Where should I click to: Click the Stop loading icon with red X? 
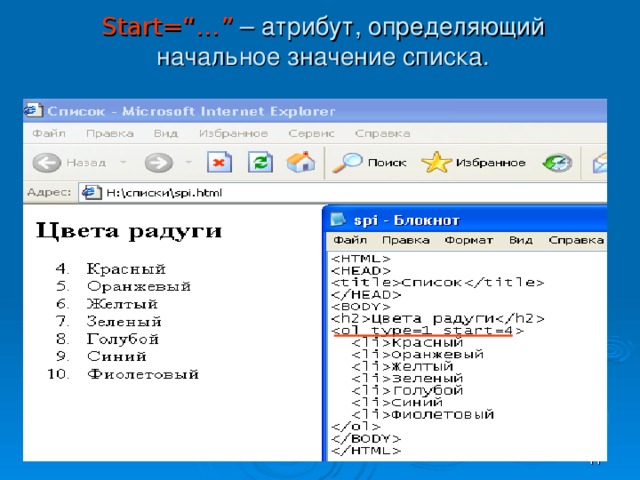point(219,162)
